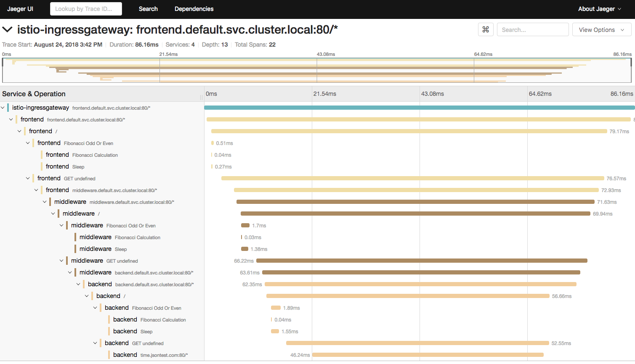Viewport: 635px width, 364px height.
Task: Go to Jaeger UI home link
Action: point(20,9)
